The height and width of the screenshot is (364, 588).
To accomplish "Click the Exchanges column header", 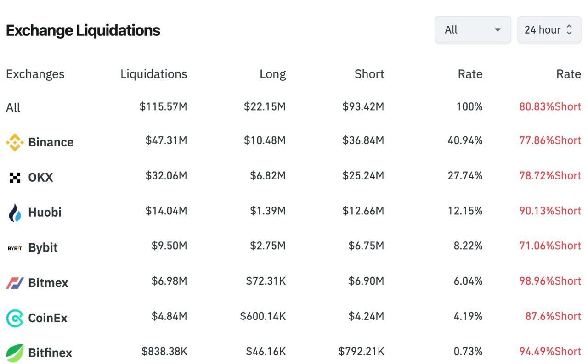I will (35, 74).
